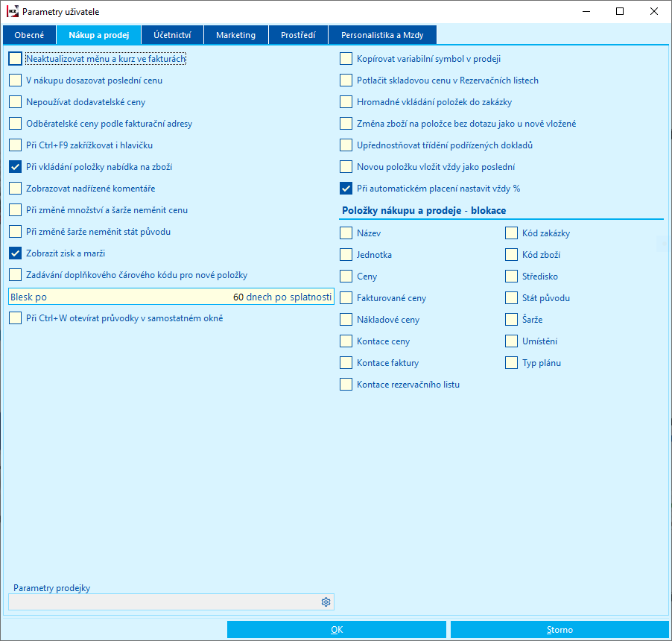
Task: Enable Při Ctrl+W otevírat průvodky v samostatném okně
Action: (x=16, y=318)
